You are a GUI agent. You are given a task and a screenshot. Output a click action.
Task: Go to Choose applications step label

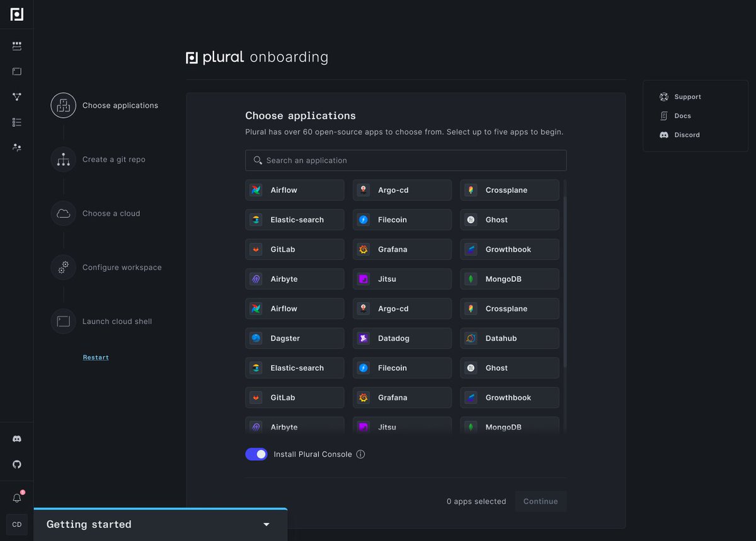(x=120, y=105)
